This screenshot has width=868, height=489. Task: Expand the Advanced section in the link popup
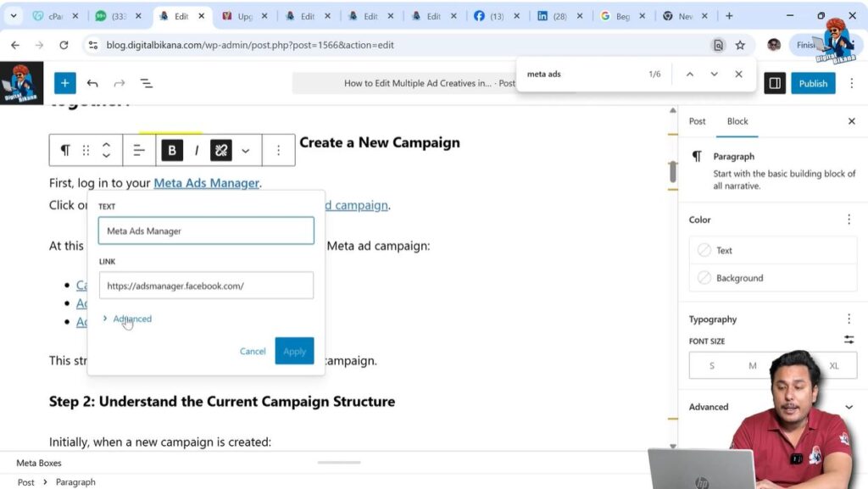tap(129, 319)
